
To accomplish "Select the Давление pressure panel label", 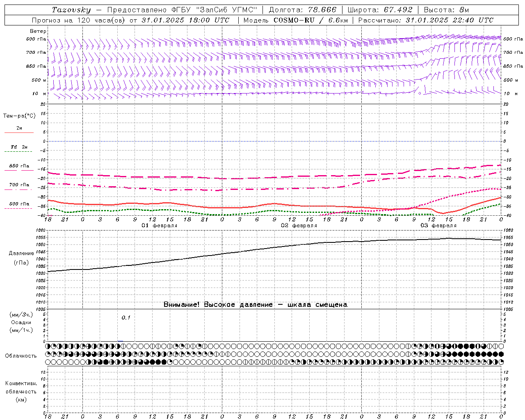I will pos(21,253).
